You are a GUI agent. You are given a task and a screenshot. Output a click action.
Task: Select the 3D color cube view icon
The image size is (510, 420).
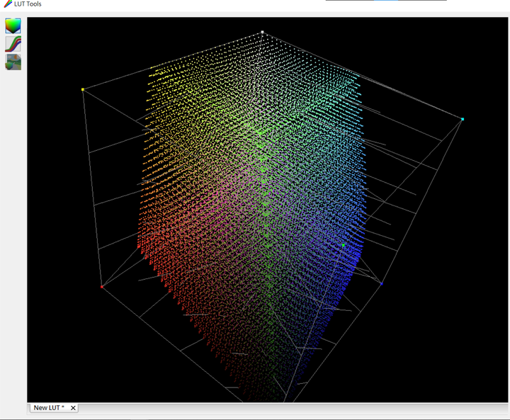pyautogui.click(x=13, y=25)
